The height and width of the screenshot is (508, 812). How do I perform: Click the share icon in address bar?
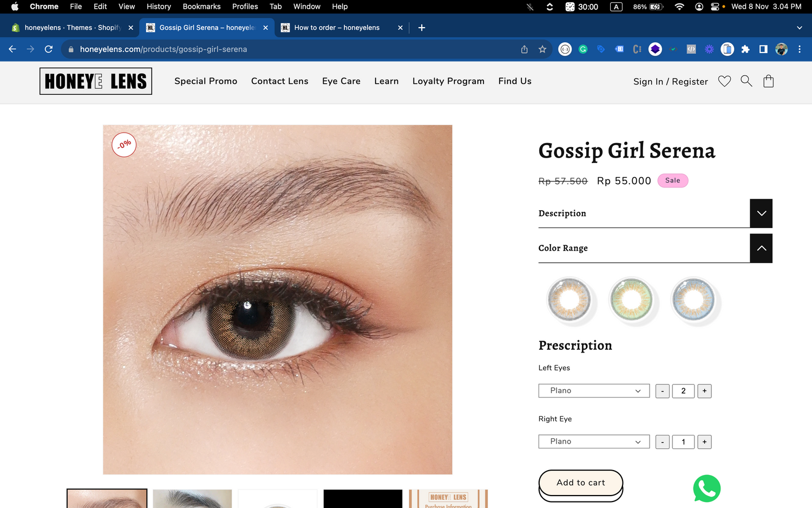[524, 49]
